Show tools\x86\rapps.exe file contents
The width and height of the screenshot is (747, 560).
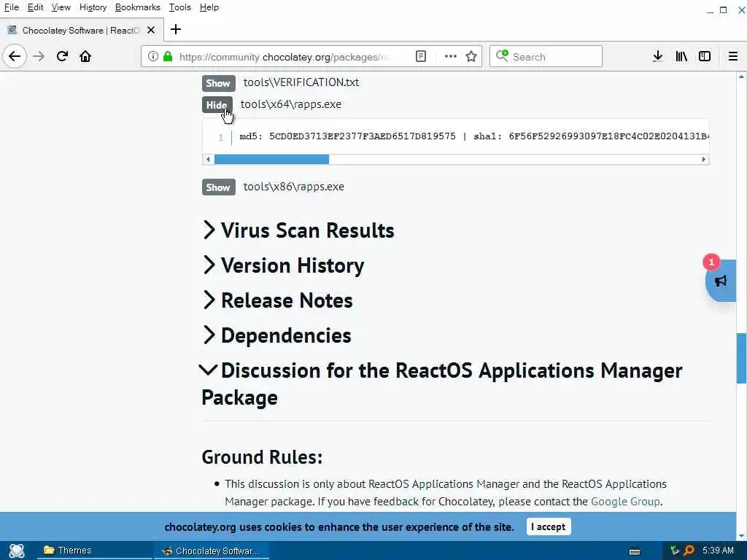click(218, 187)
